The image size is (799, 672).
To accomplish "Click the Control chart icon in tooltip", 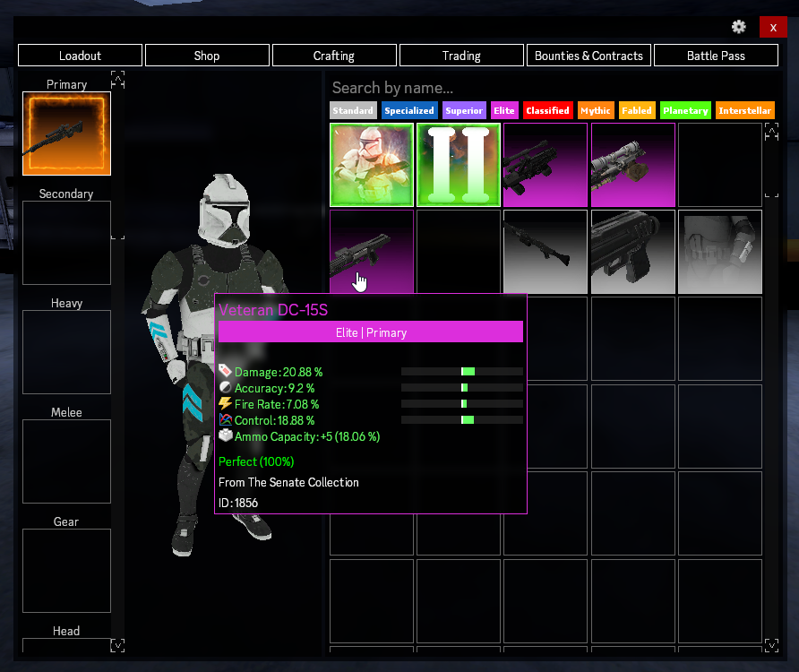I will tap(225, 419).
